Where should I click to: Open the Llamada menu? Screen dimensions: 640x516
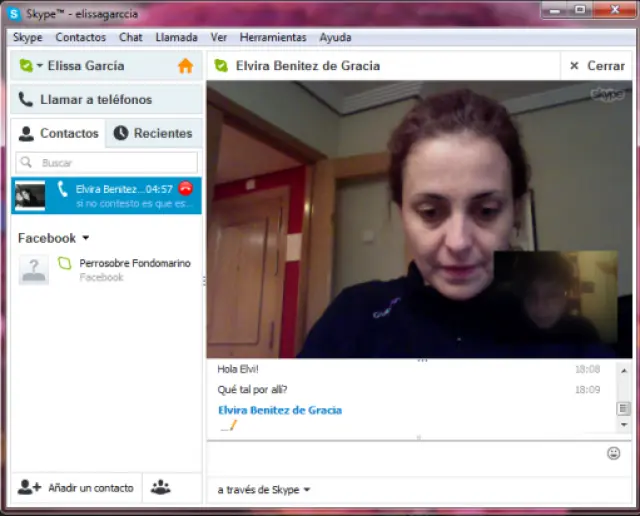176,38
